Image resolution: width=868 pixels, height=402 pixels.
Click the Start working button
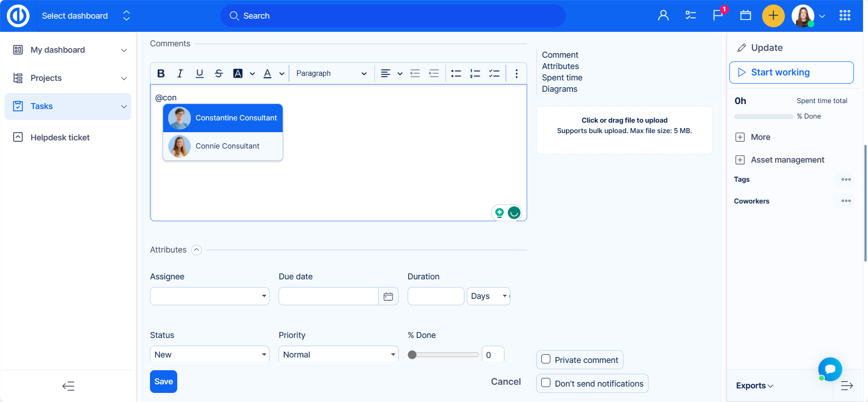791,73
